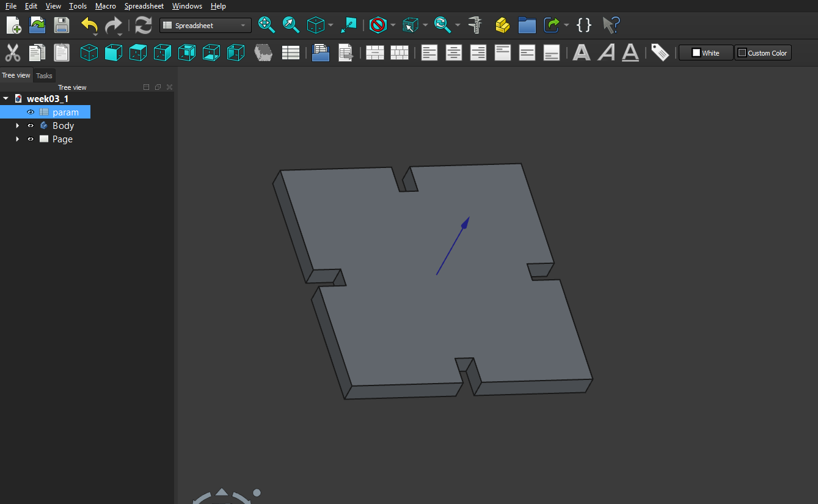
Task: Toggle bold text style
Action: [582, 53]
